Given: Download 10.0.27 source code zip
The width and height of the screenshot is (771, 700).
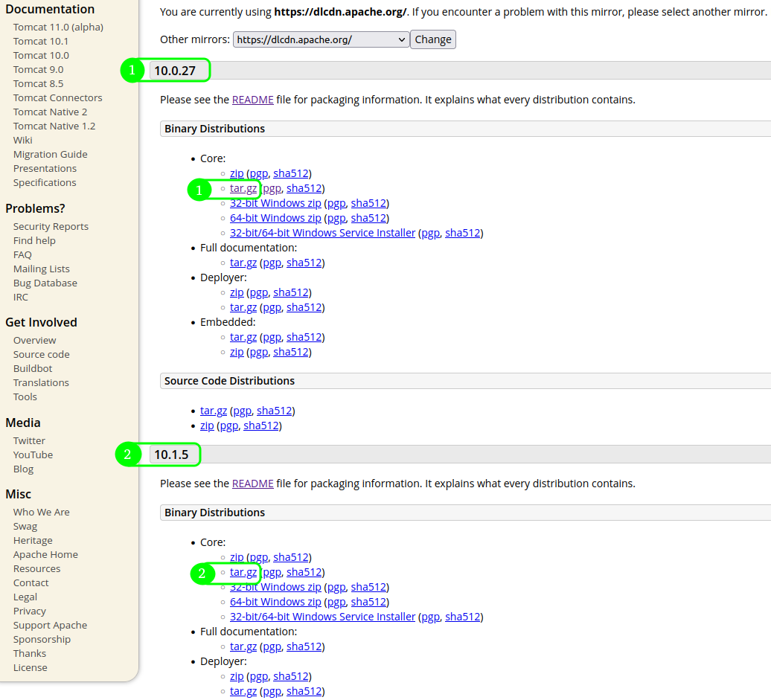Looking at the screenshot, I should (x=207, y=426).
